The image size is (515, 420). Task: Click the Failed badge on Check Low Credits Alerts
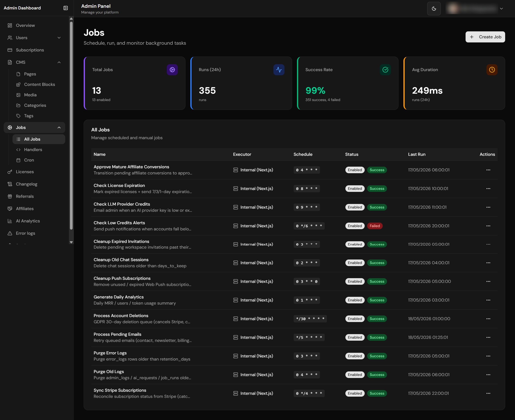coord(375,226)
